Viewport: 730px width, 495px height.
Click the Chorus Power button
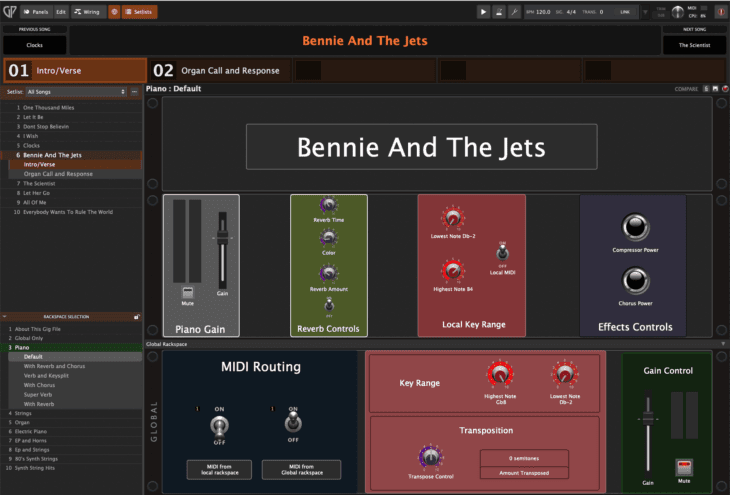coord(632,279)
